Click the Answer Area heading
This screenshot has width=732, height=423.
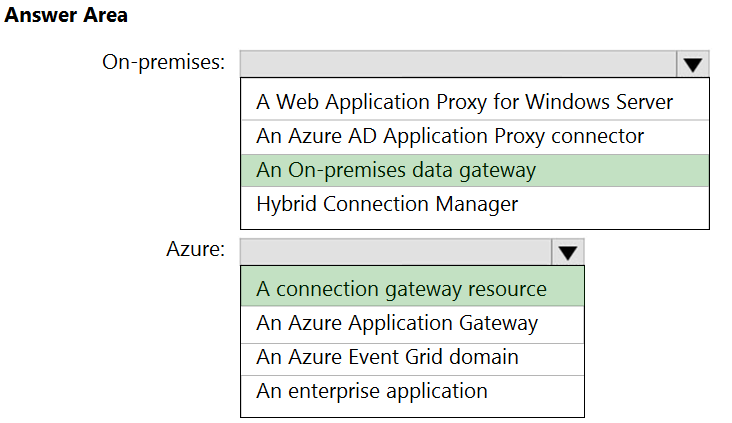click(66, 15)
